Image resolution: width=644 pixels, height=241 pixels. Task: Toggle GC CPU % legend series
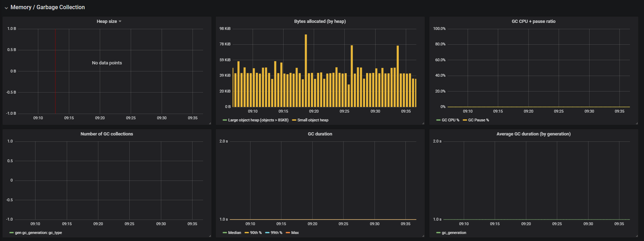tap(450, 120)
